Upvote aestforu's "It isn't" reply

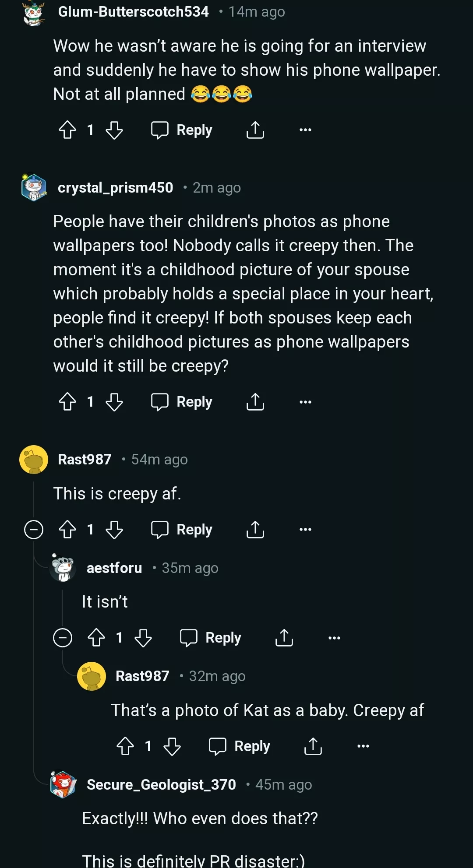pyautogui.click(x=96, y=638)
